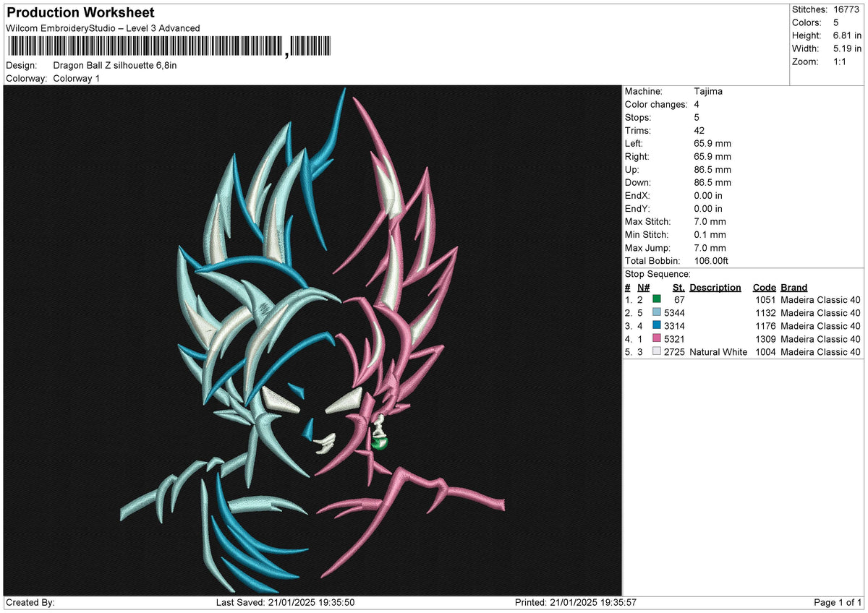The width and height of the screenshot is (868, 613).
Task: Click the Up value 86.5 mm
Action: [712, 169]
